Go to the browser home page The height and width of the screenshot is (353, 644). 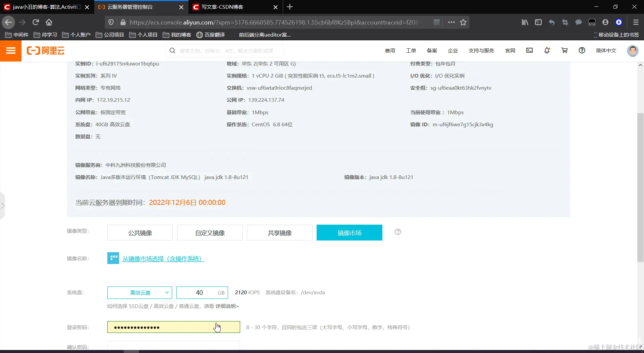(49, 22)
